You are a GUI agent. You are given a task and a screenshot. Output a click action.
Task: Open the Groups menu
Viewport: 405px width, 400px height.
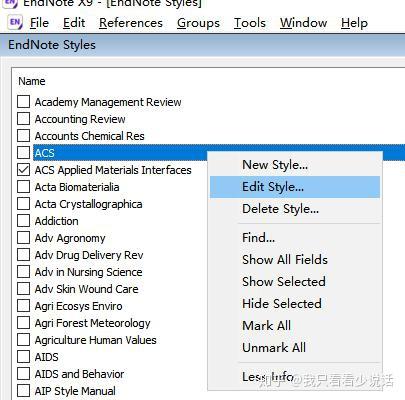click(198, 23)
